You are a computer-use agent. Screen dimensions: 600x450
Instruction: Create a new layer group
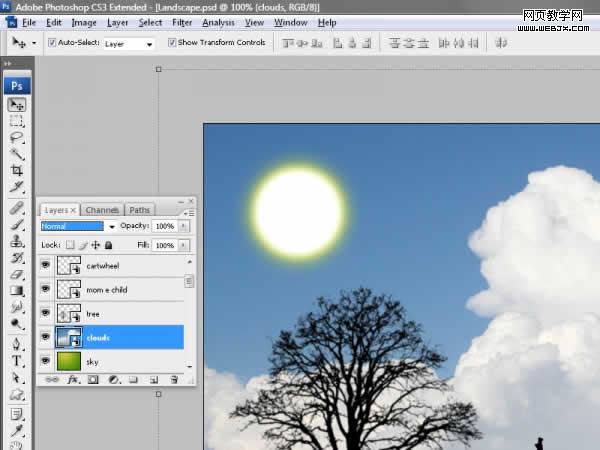coord(133,380)
